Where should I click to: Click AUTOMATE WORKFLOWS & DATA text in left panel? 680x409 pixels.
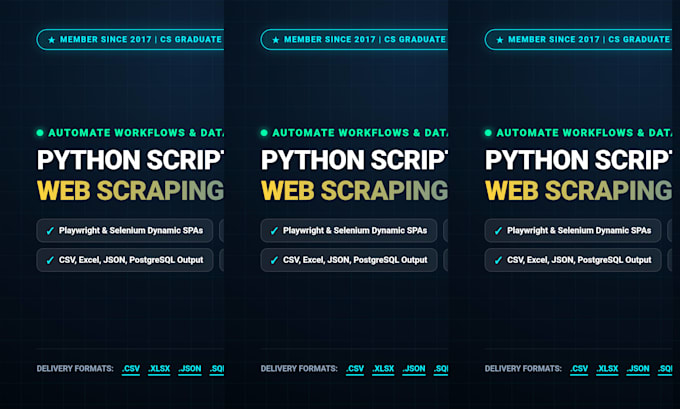(x=136, y=133)
